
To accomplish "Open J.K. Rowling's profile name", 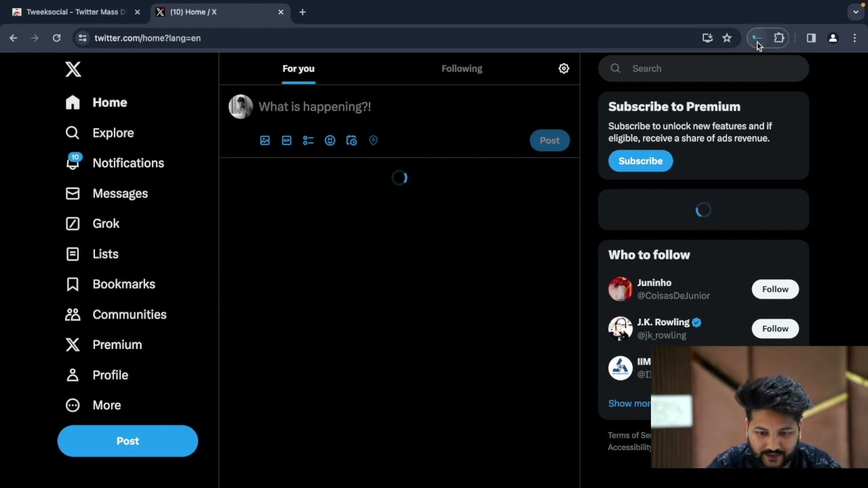I will pos(663,323).
